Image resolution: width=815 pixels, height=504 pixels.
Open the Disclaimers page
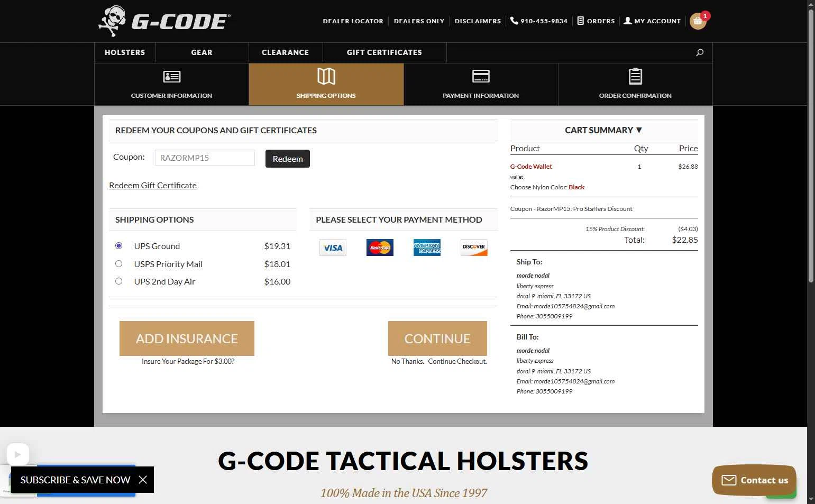point(478,21)
